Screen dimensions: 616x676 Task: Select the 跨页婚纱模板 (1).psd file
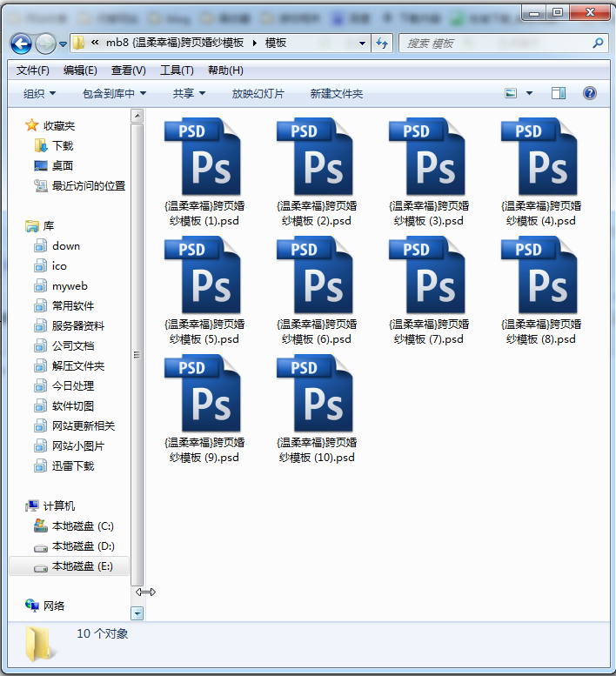[x=204, y=172]
